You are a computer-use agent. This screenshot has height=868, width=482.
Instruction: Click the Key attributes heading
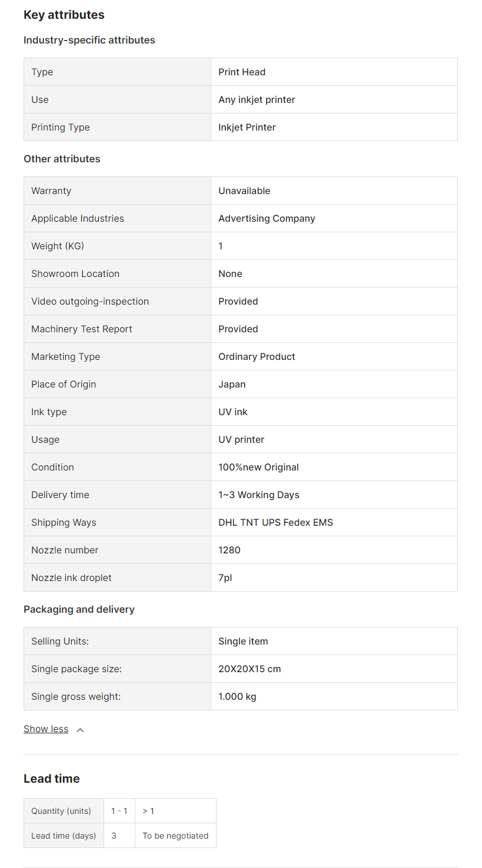[x=64, y=15]
